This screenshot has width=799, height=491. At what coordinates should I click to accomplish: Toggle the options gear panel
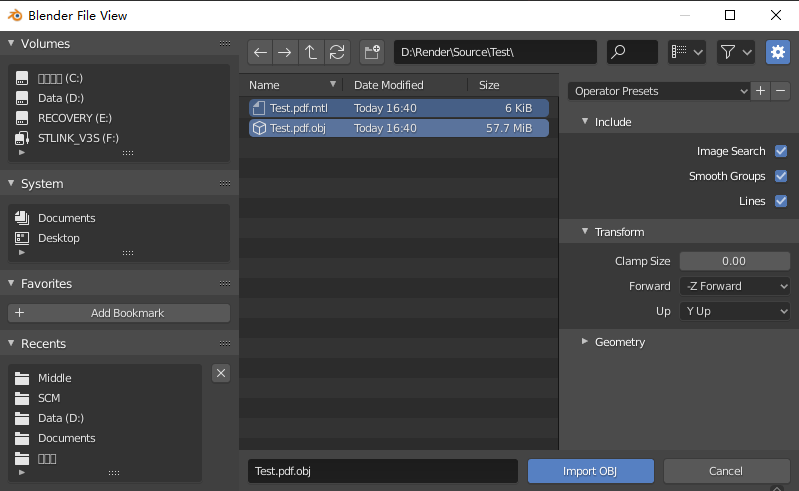tap(778, 52)
